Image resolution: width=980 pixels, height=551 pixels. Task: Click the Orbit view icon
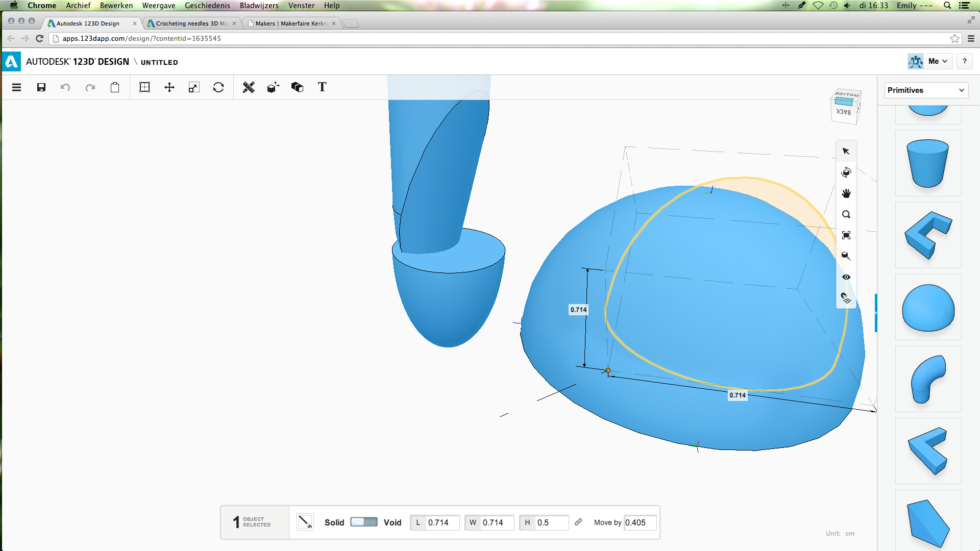[846, 172]
